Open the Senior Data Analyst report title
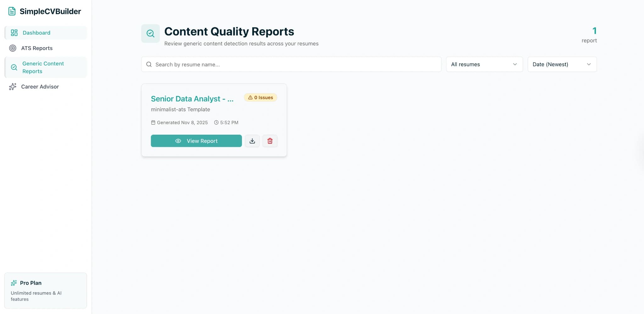 192,99
